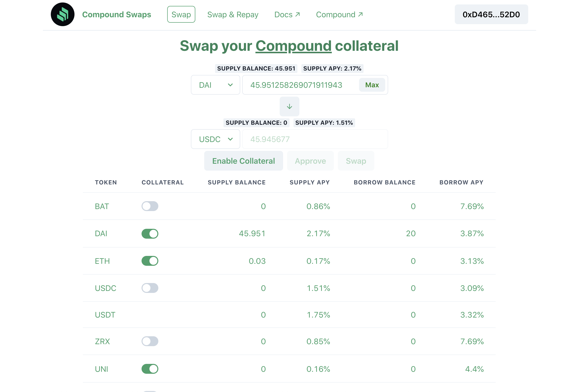Click the ETH supply balance 0.03 cell
This screenshot has height=392, width=582.
257,261
